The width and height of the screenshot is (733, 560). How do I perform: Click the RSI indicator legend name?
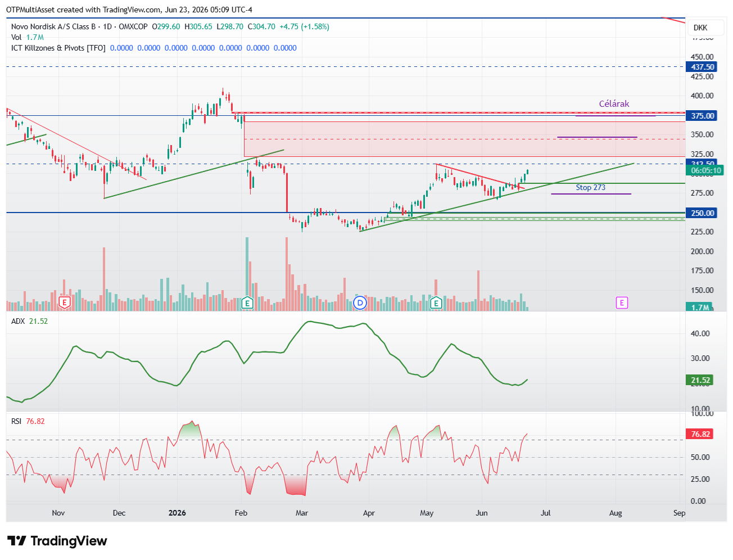16,421
